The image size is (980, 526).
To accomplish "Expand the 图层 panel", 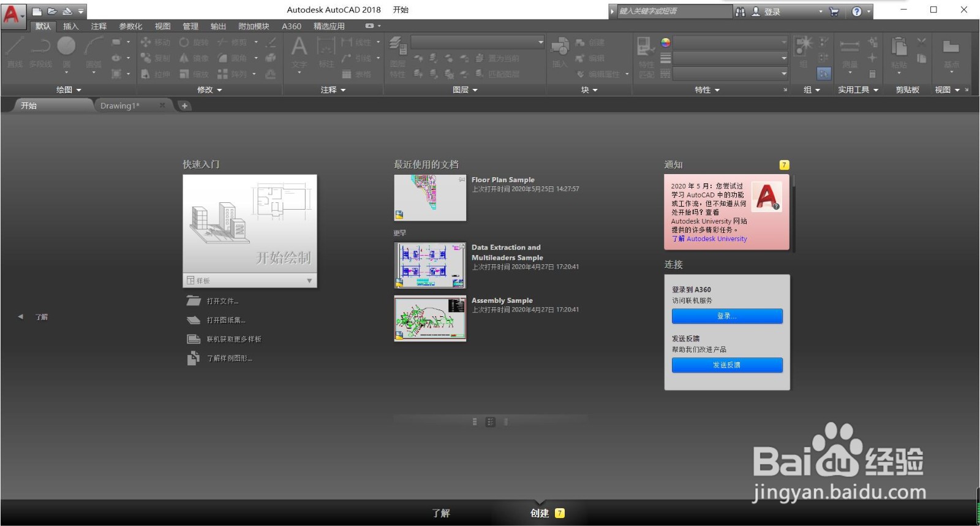I will pyautogui.click(x=465, y=90).
